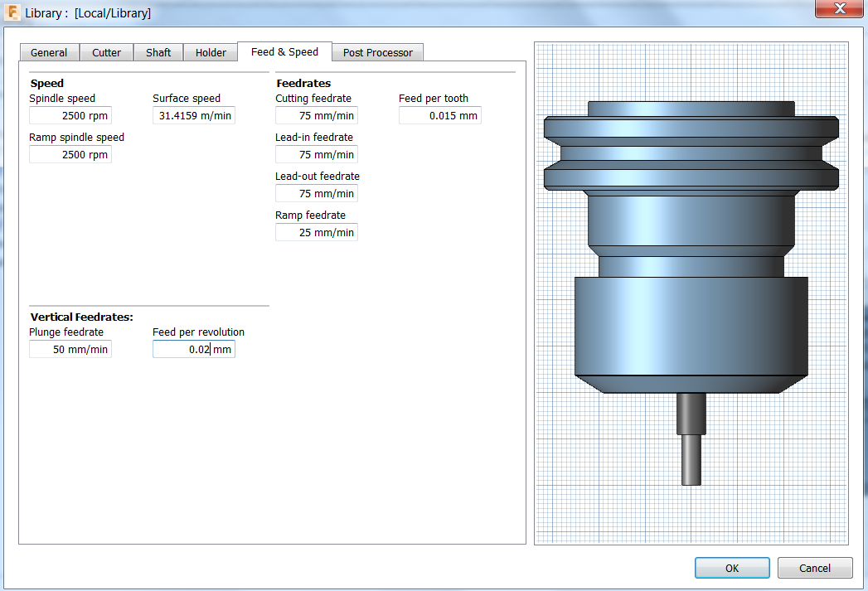Click the Lead-out feedrate field

(317, 194)
